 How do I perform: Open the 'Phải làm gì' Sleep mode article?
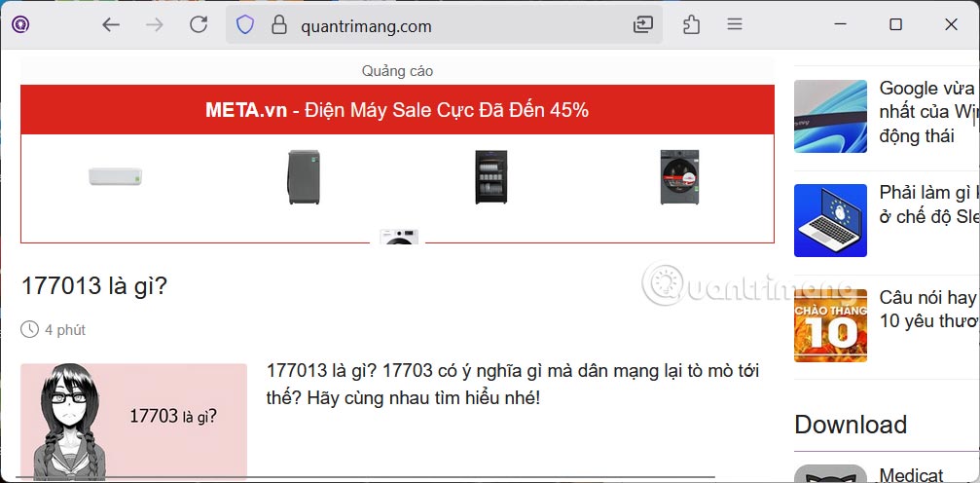click(x=928, y=204)
